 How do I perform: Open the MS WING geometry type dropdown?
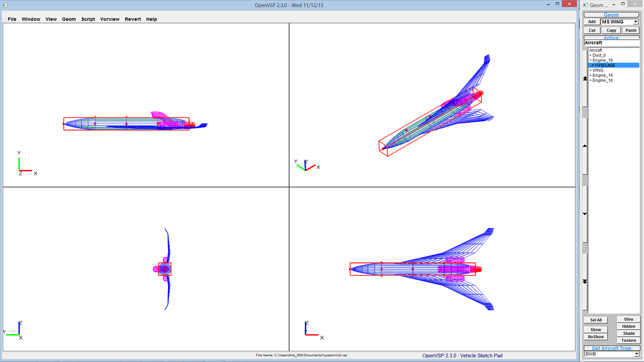(x=619, y=22)
